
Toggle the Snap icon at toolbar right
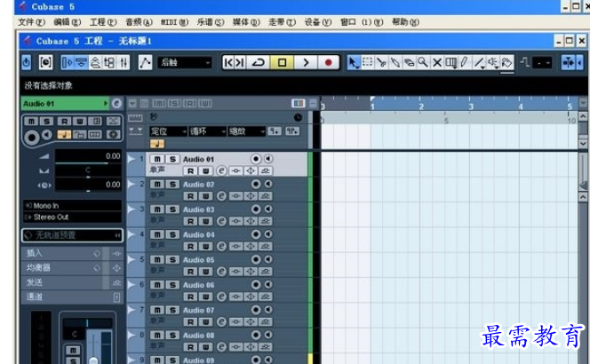(x=568, y=62)
